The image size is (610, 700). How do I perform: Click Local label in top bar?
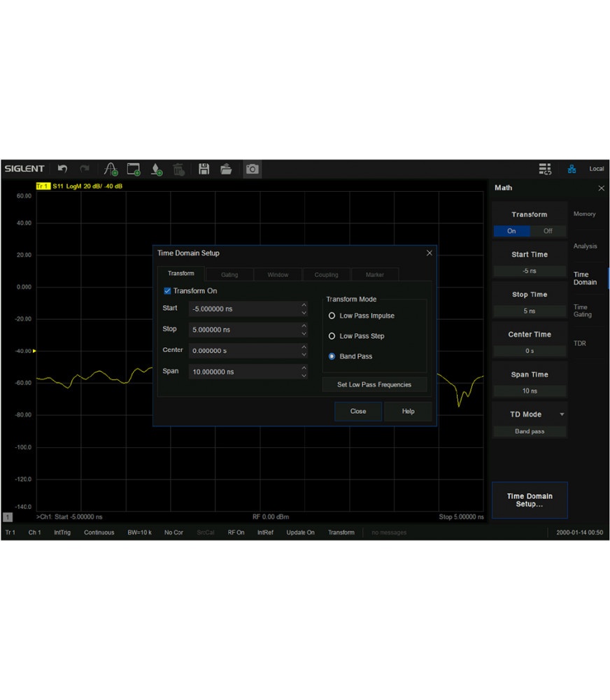[596, 169]
